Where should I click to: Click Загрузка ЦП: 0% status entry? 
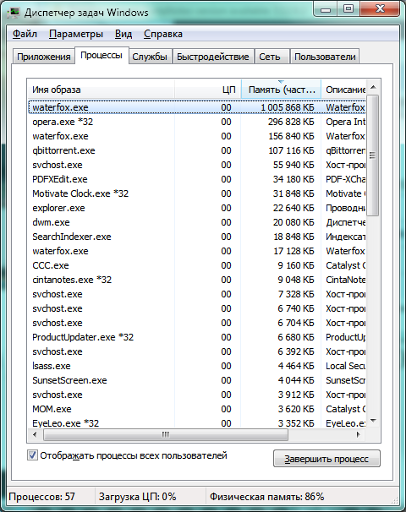(137, 497)
